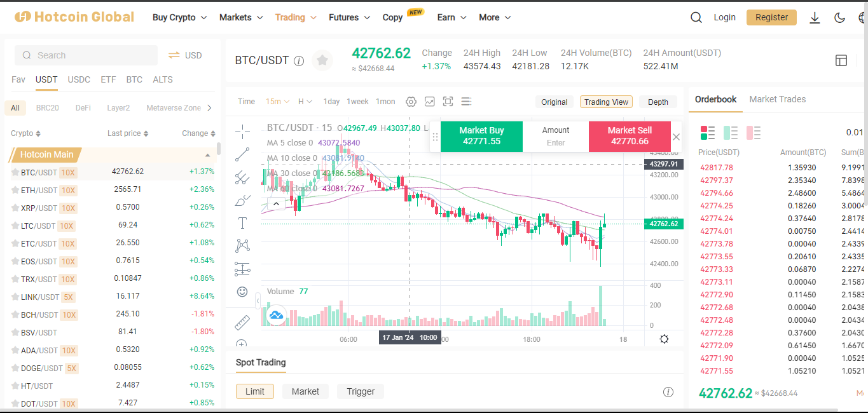Click the TradingView cloud logo on chart

tap(276, 315)
